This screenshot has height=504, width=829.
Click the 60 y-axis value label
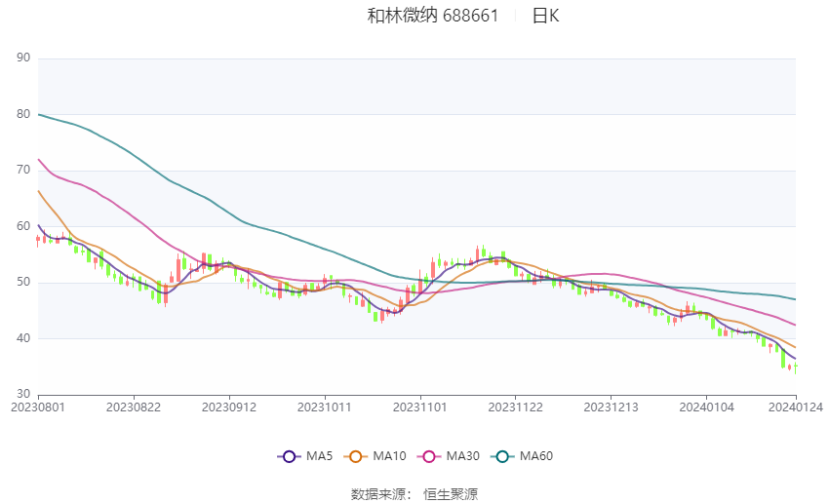point(23,226)
